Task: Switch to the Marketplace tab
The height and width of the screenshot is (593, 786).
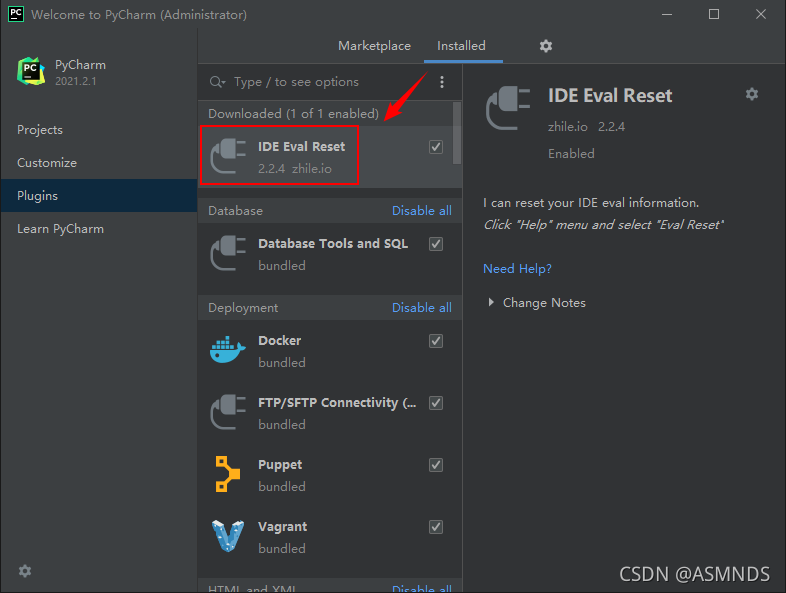Action: [x=374, y=46]
